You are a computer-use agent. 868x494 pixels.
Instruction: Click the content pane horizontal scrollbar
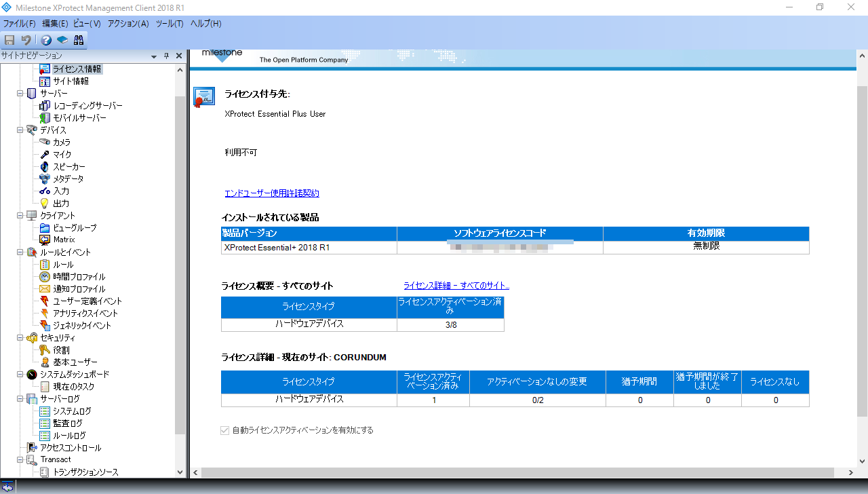(517, 472)
